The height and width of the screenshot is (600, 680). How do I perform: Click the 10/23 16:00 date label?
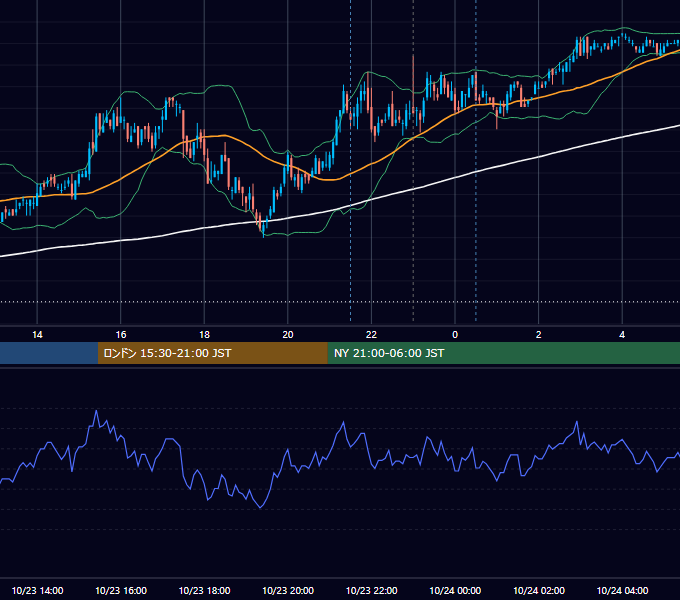click(121, 590)
